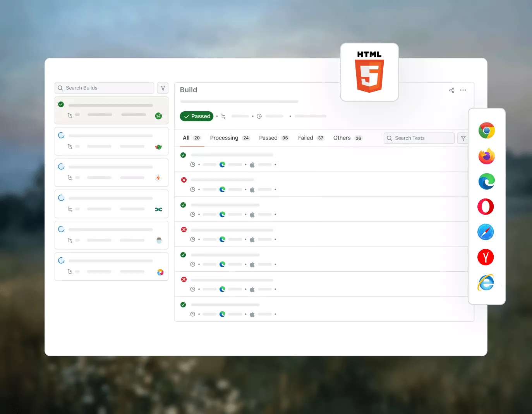Open the share icon in Build header
The height and width of the screenshot is (414, 532).
pos(451,90)
